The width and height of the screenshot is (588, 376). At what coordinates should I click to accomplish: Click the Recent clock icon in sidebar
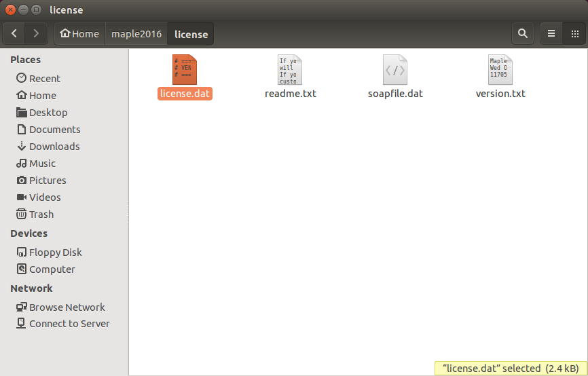tap(21, 78)
